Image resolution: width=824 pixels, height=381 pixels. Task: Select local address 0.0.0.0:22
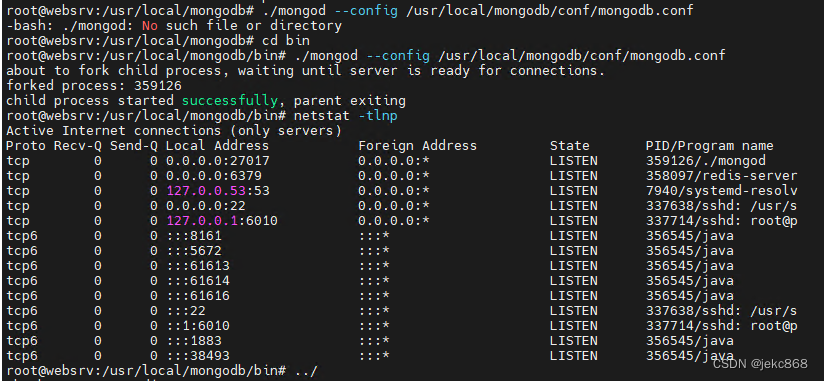coord(206,205)
